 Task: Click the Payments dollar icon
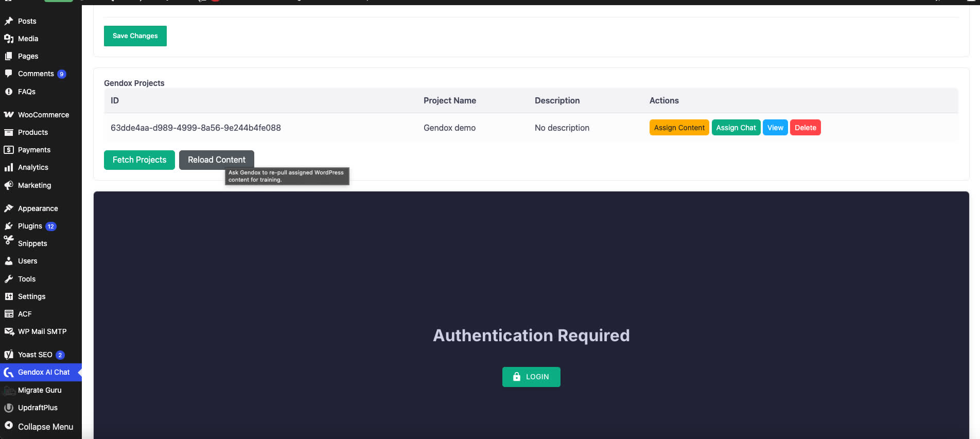9,150
